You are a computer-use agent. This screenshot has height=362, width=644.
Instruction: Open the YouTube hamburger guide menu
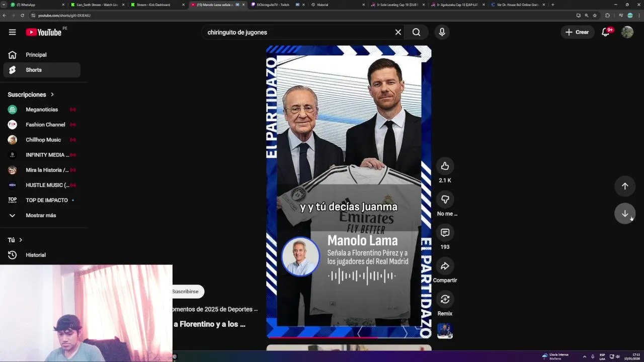12,32
